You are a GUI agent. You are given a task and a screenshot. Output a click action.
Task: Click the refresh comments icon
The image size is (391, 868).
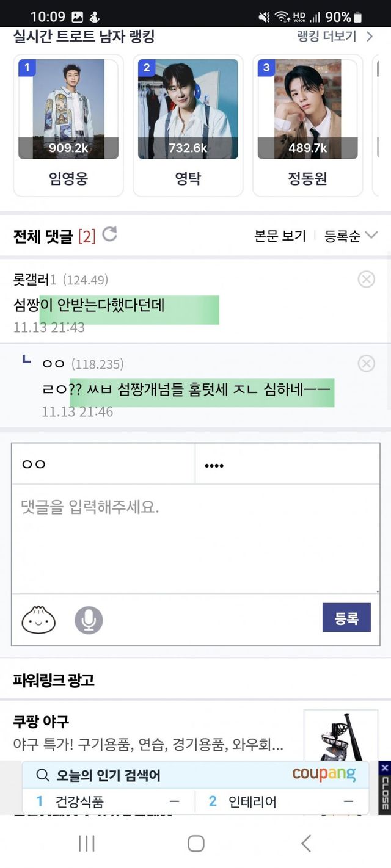[110, 234]
